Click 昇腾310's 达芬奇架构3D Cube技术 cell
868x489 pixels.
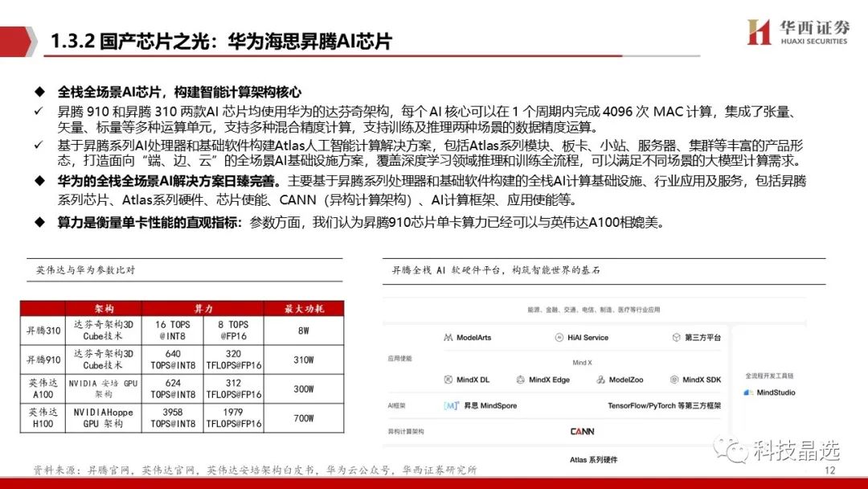pos(104,331)
